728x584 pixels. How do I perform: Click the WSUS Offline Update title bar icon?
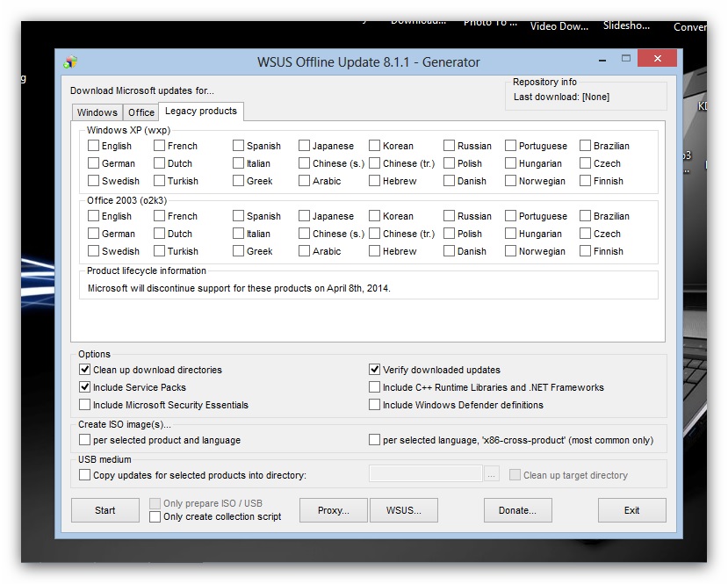[70, 62]
